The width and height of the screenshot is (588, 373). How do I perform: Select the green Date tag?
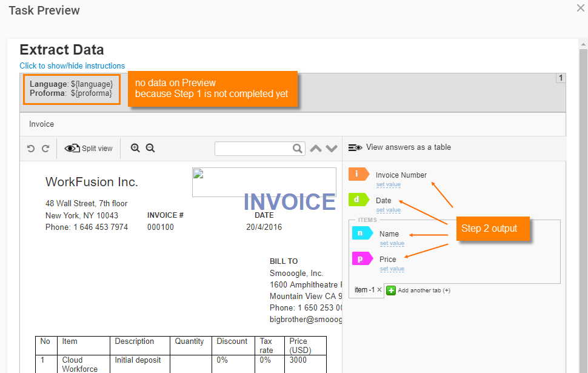click(x=358, y=200)
